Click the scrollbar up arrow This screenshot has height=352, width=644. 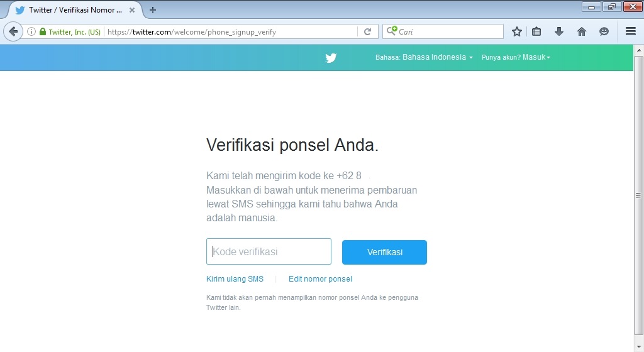pos(638,50)
